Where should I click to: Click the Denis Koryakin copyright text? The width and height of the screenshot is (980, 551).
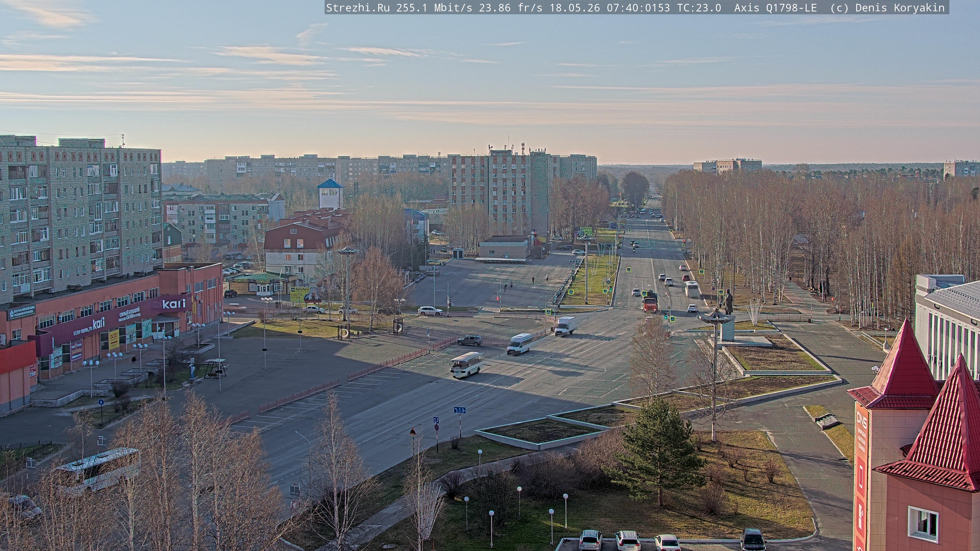(x=900, y=8)
